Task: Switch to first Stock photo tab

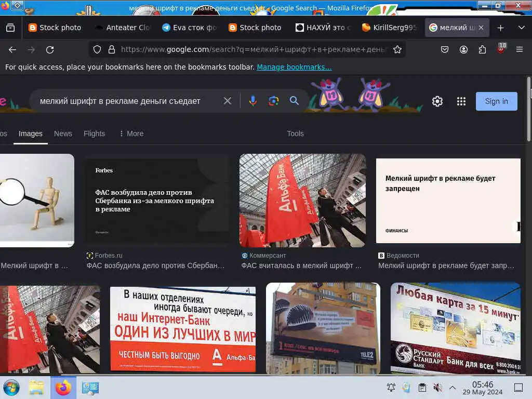Action: (55, 28)
